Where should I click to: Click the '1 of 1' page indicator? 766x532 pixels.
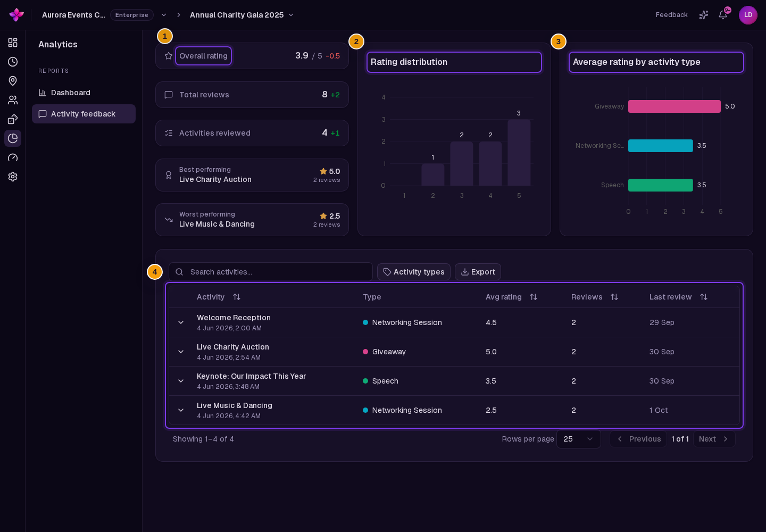click(x=680, y=439)
